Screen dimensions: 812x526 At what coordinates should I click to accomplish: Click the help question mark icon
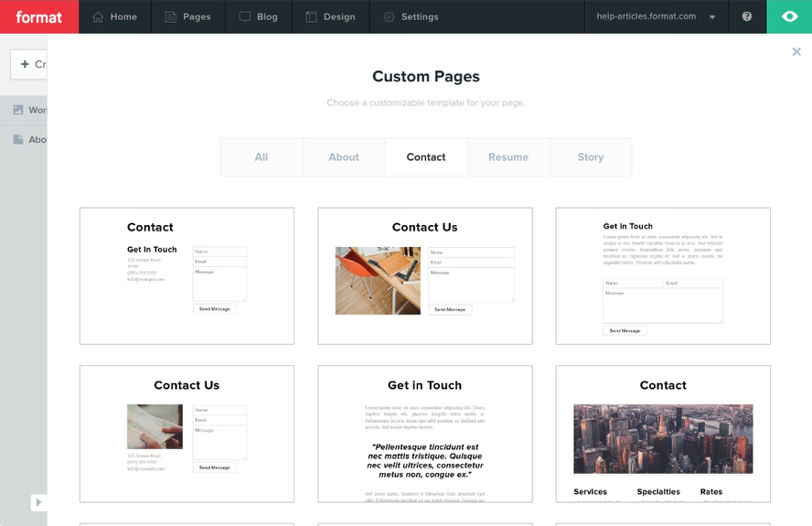(747, 16)
